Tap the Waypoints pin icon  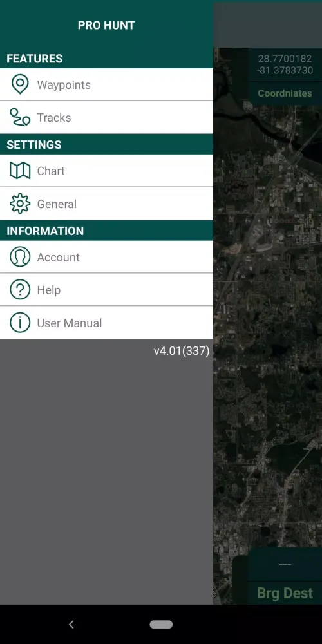pos(20,84)
